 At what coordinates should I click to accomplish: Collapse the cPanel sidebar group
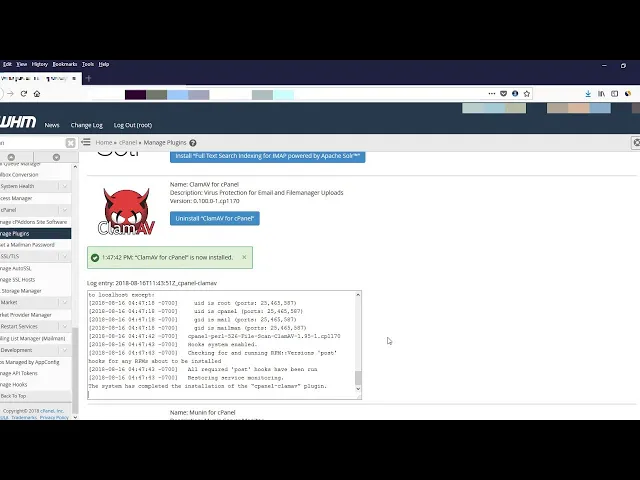pyautogui.click(x=64, y=210)
